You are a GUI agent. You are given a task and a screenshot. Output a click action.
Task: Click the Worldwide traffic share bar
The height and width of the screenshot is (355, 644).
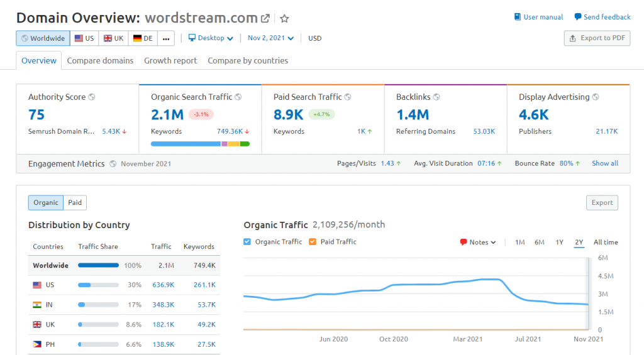point(98,266)
